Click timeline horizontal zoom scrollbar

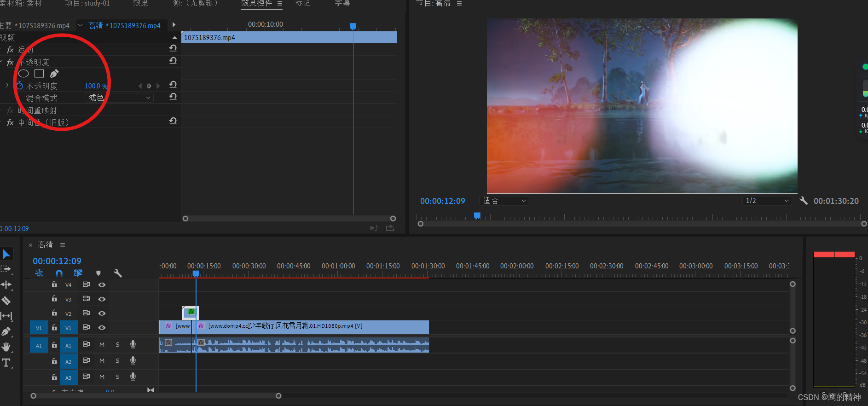click(x=156, y=396)
